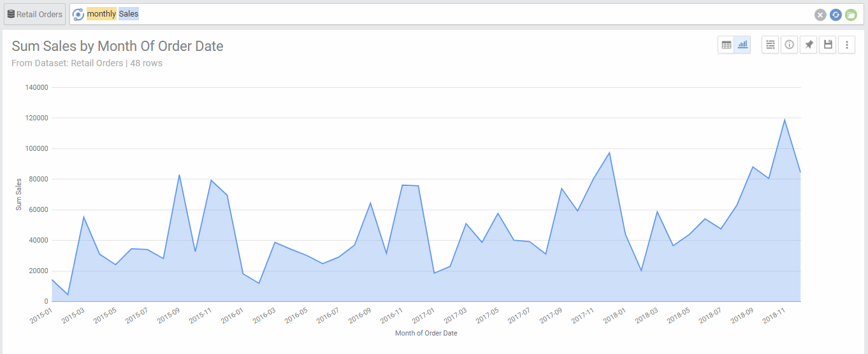Click the database icon in the Retail Orders button
868x354 pixels.
point(11,14)
